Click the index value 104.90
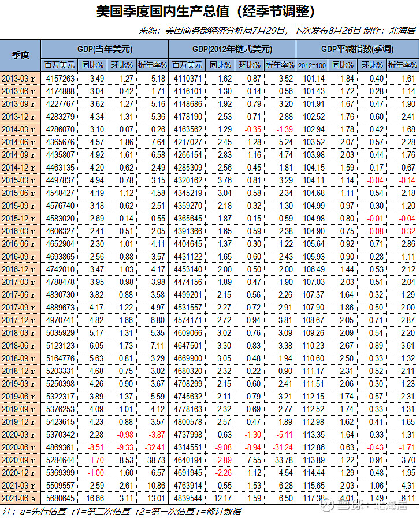The height and width of the screenshot is (518, 420). coord(314,231)
